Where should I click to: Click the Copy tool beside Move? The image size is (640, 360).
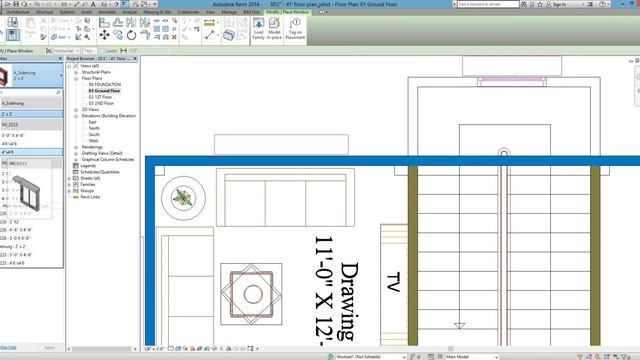(x=118, y=35)
